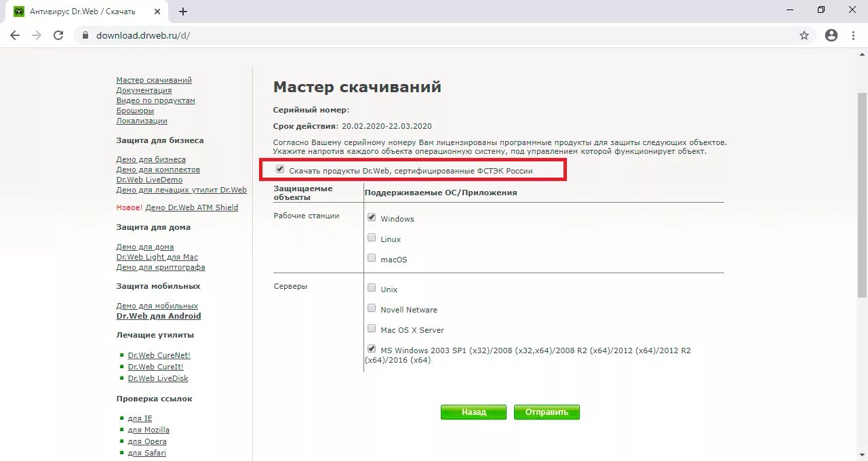The height and width of the screenshot is (461, 868).
Task: Click the Серийный номер label
Action: pos(311,110)
